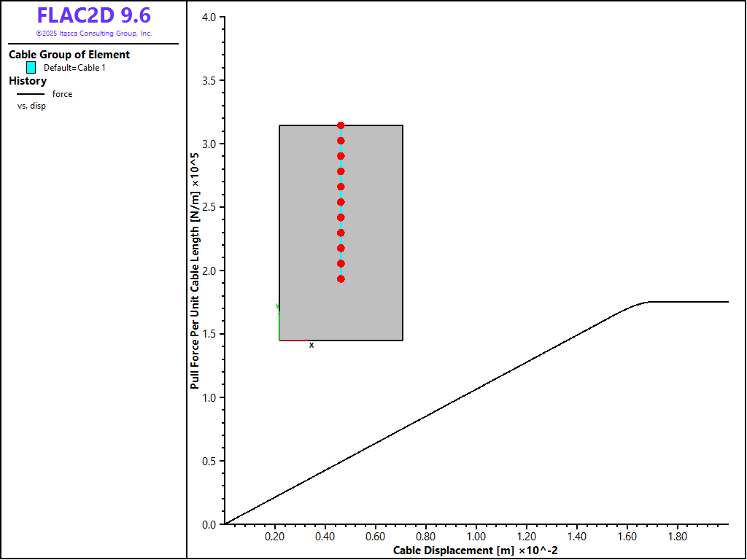This screenshot has height=560, width=747.
Task: Click the Pull Force y-axis title
Action: click(x=195, y=270)
